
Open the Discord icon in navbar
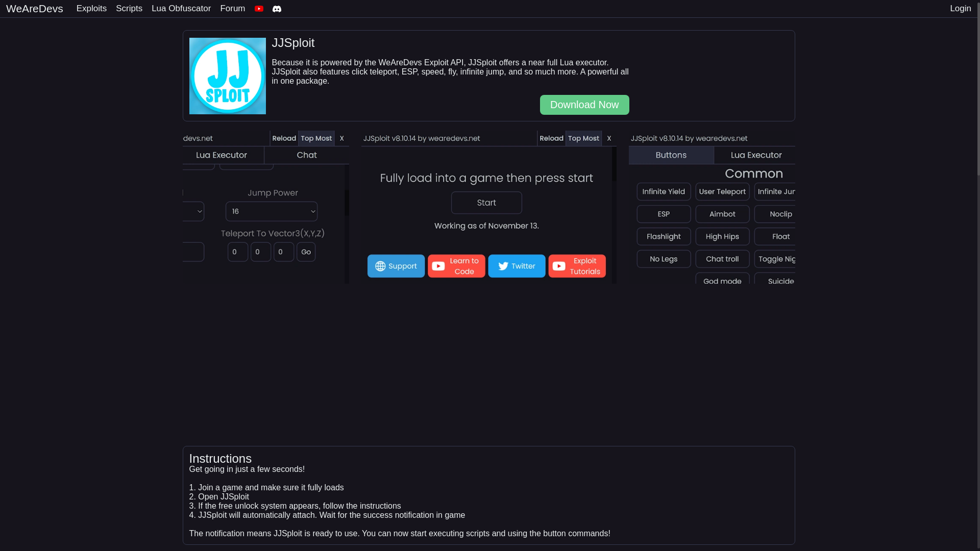[x=277, y=9]
